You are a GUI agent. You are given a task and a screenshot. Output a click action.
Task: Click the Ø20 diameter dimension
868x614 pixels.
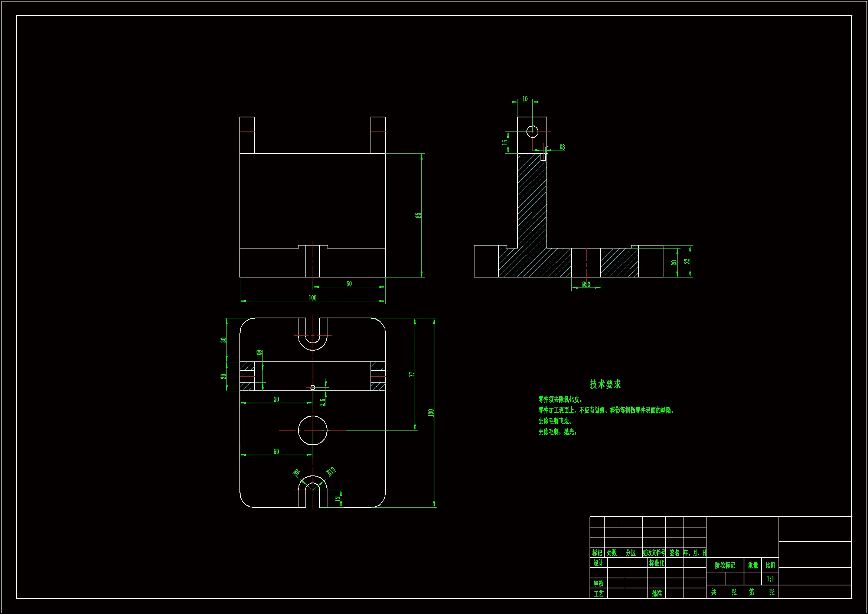click(x=586, y=285)
